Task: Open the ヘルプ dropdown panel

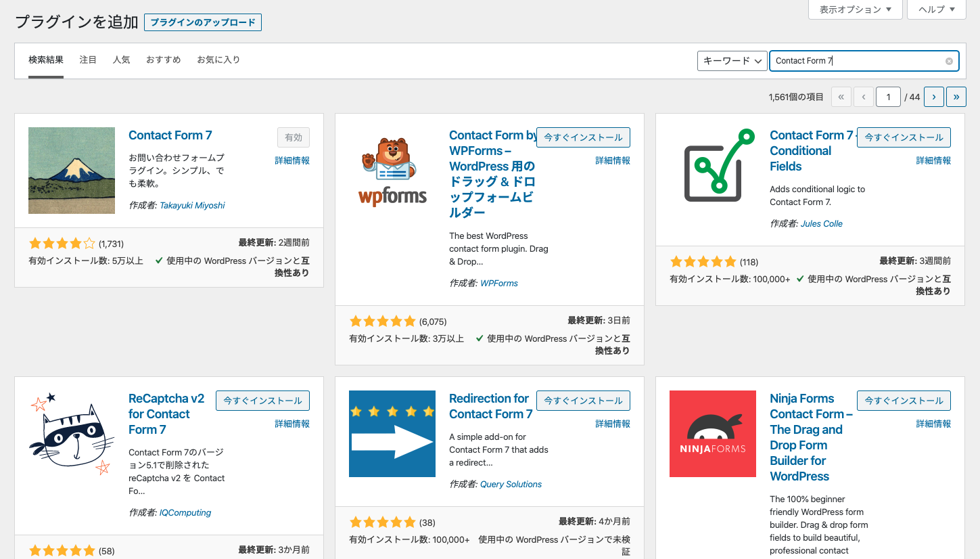Action: pos(936,9)
